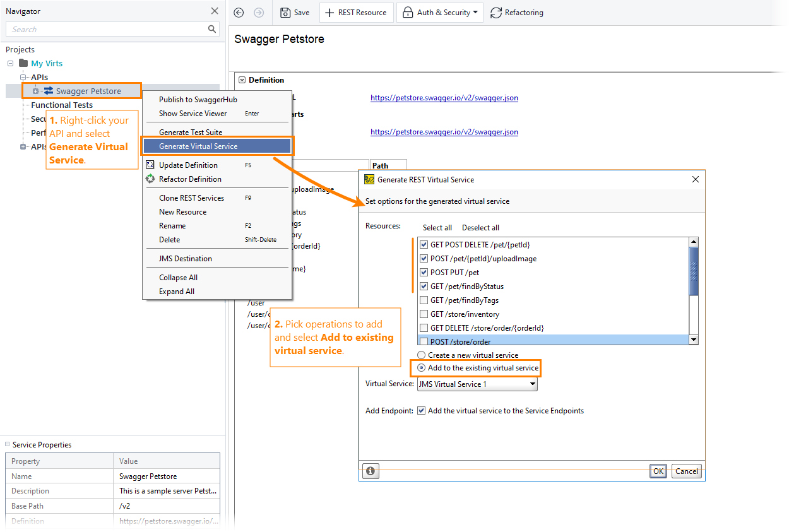Image resolution: width=789 pixels, height=532 pixels.
Task: Collapse the My Virts folder node
Action: [9, 63]
